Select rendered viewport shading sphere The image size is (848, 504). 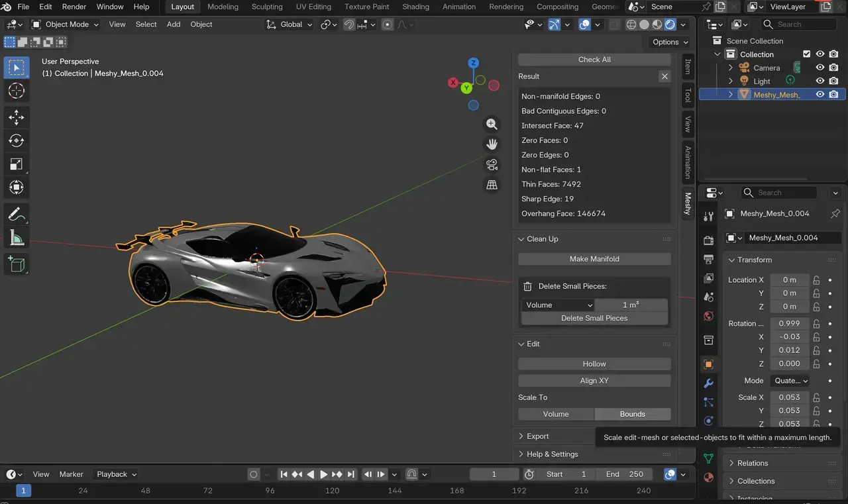coord(670,25)
